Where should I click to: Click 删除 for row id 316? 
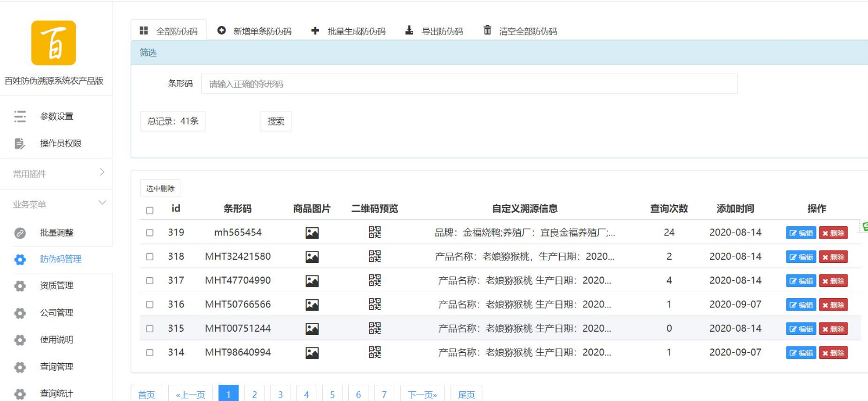pos(833,305)
